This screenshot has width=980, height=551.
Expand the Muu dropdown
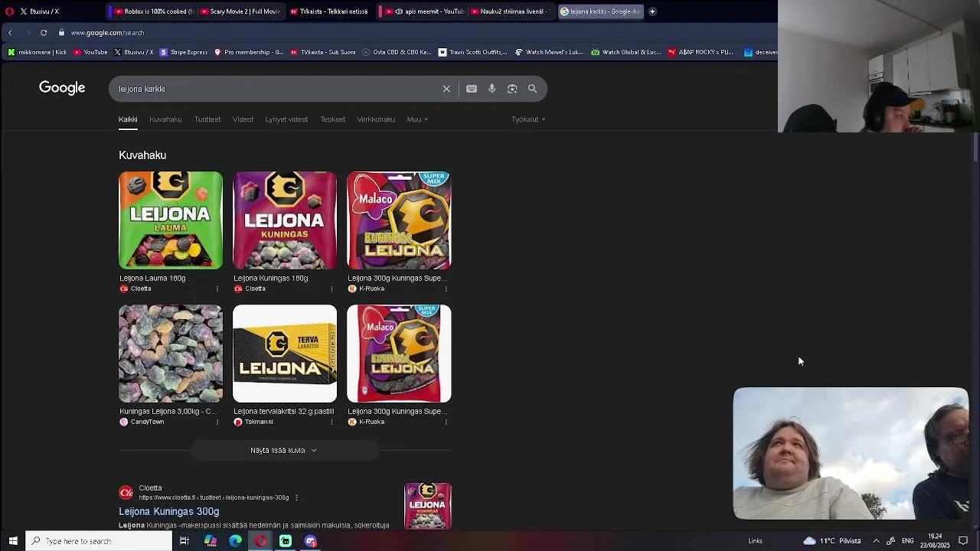(417, 119)
